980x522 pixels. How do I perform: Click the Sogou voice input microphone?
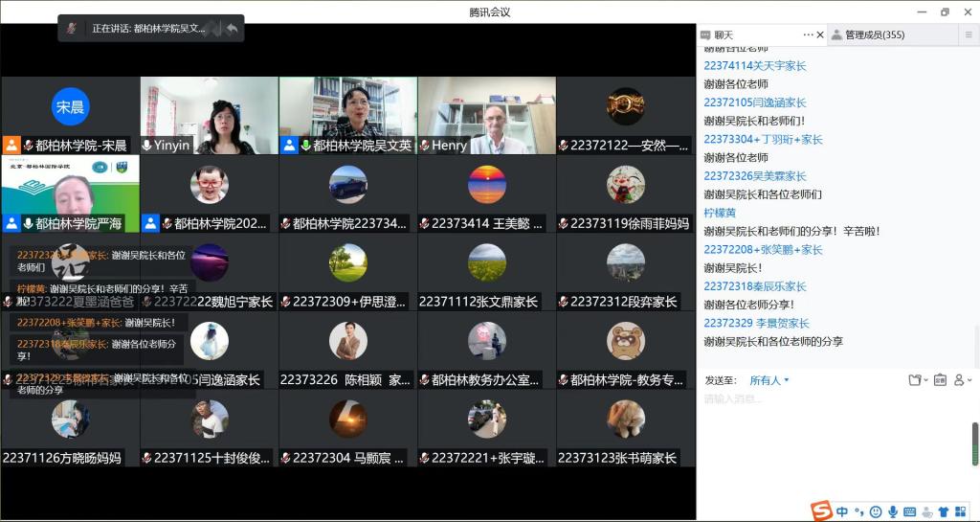click(x=893, y=511)
